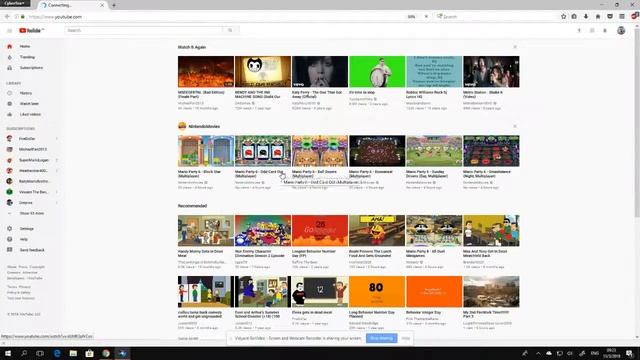The height and width of the screenshot is (360, 640).
Task: Open the Mario Party 6 Odd Card Out thumbnail
Action: click(263, 151)
